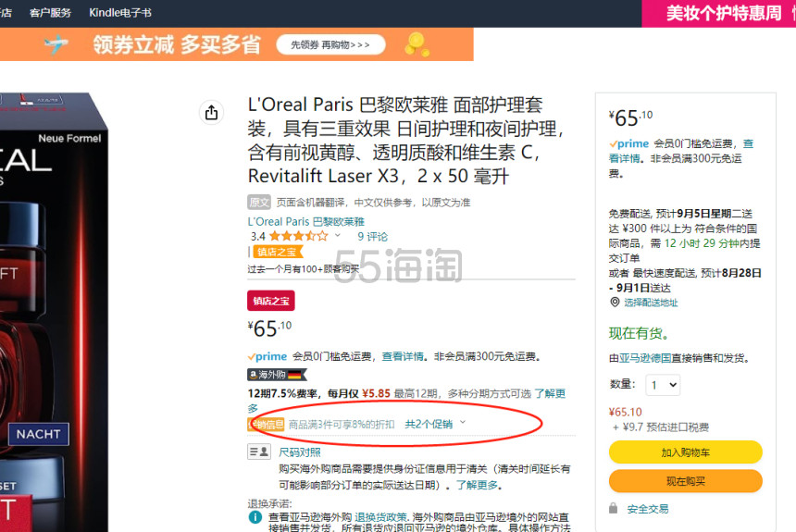Click 过去一个月有100+顾客购买 text
The height and width of the screenshot is (532, 796).
[303, 268]
